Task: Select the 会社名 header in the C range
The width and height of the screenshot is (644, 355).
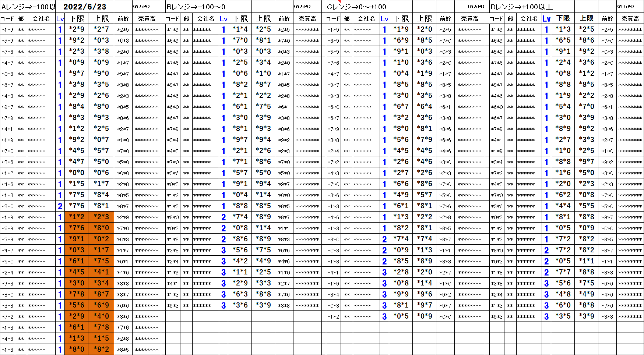Action: pos(366,18)
